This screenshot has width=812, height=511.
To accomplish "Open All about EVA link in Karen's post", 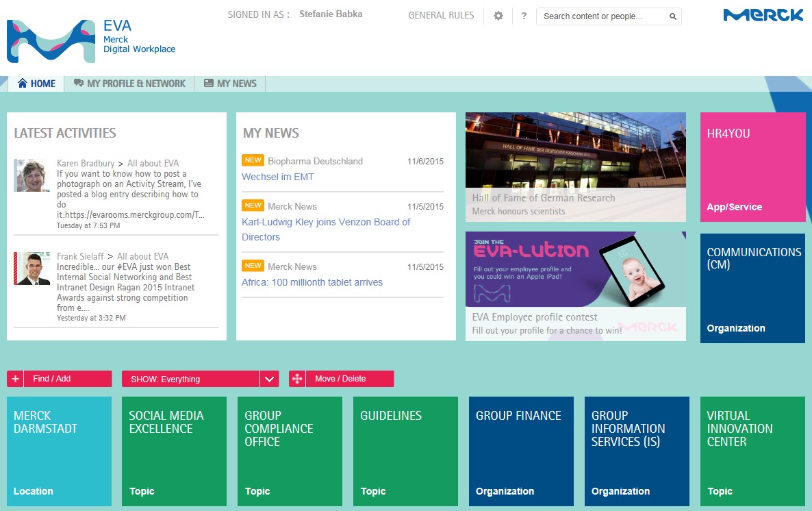I will click(x=153, y=163).
